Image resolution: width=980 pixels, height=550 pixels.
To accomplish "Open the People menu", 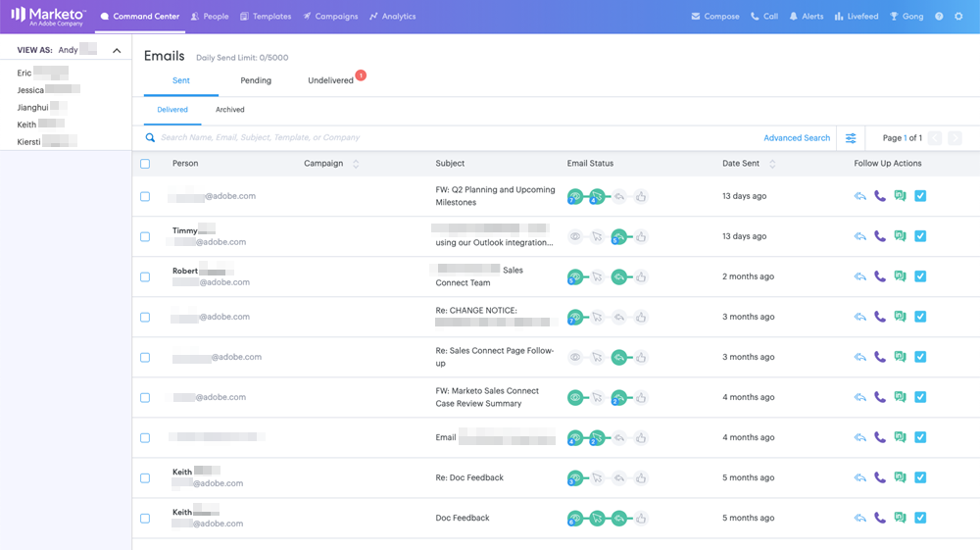I will pos(210,17).
